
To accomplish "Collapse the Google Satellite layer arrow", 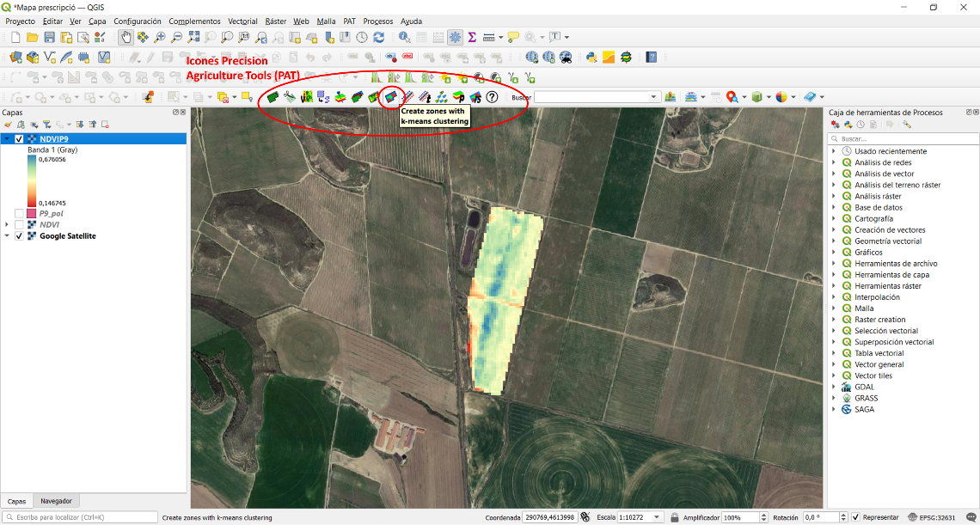I will 8,236.
